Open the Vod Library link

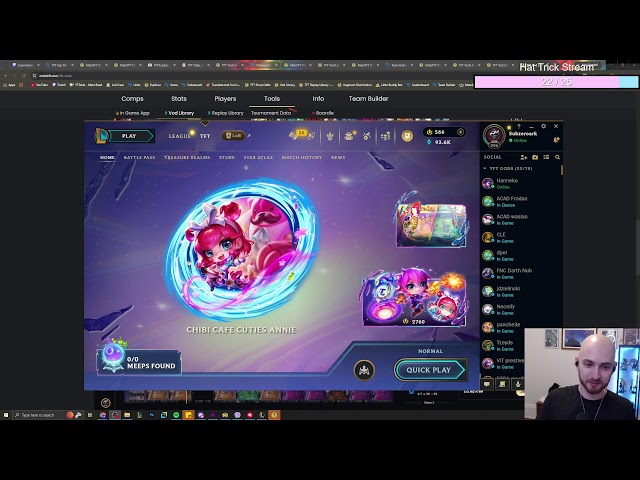tap(179, 113)
